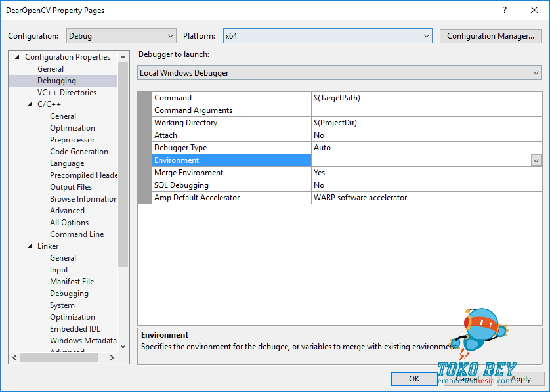The width and height of the screenshot is (550, 392).
Task: Click the Working Directory property row
Action: pos(232,123)
